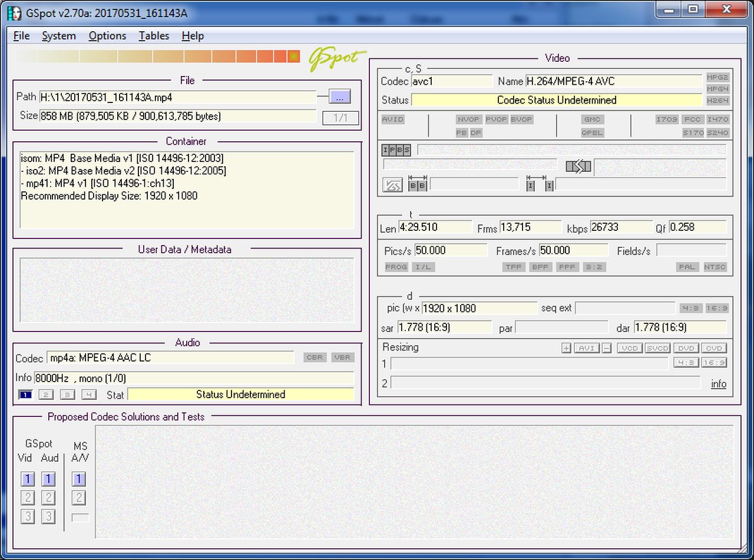This screenshot has width=754, height=560.
Task: Open the info link in Resizing section
Action: point(719,384)
